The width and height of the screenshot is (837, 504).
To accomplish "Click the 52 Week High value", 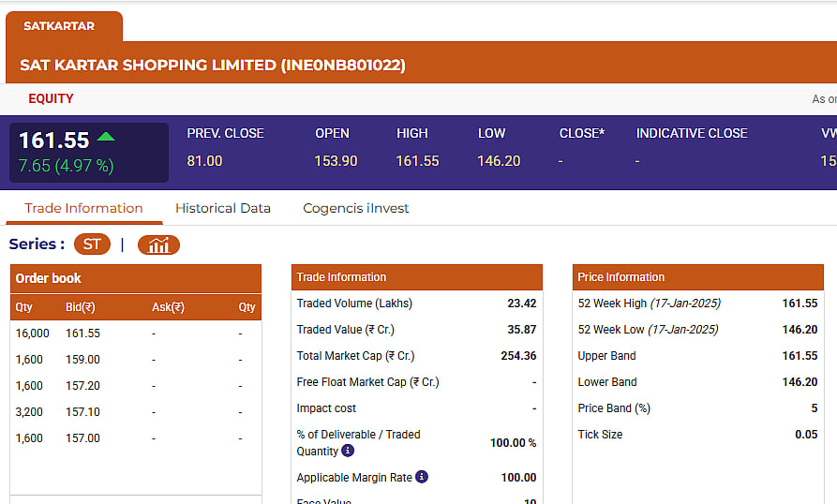I will coord(800,304).
